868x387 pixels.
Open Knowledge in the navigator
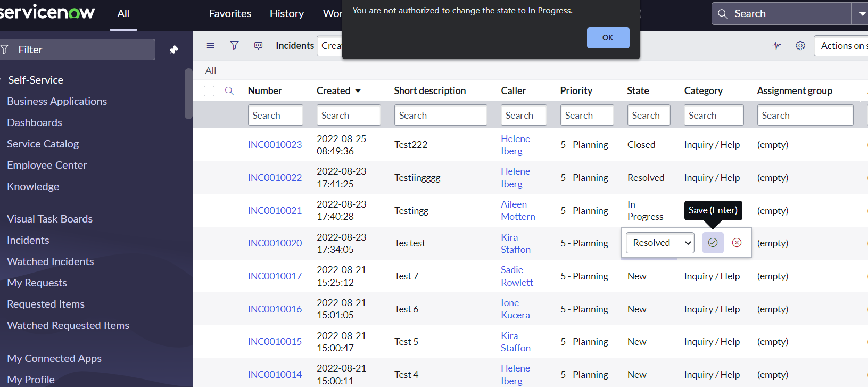click(x=33, y=186)
